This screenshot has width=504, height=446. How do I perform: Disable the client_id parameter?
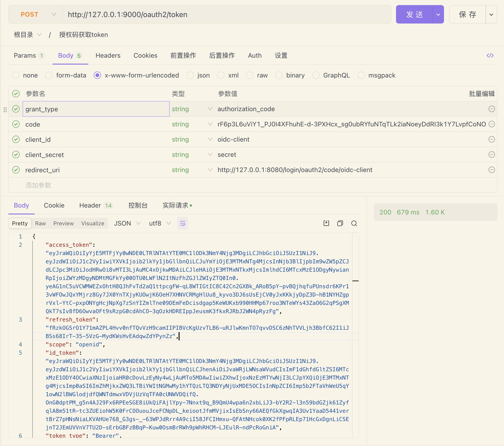pos(16,140)
